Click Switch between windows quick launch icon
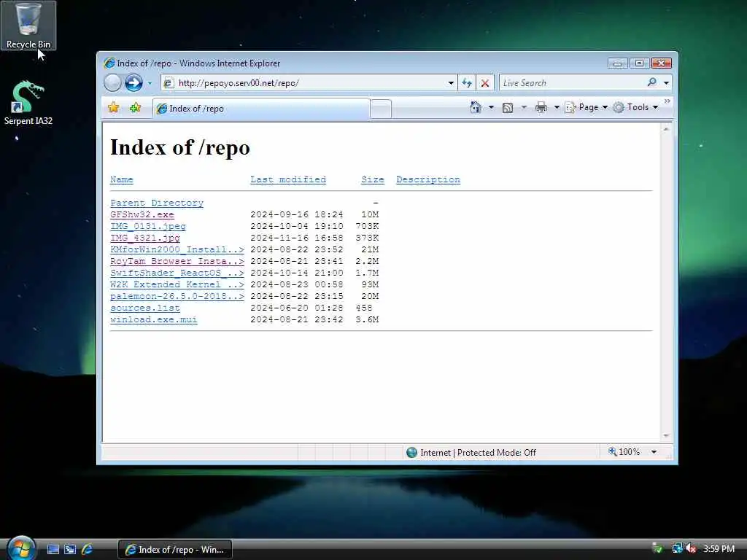Image resolution: width=747 pixels, height=560 pixels. tap(70, 550)
